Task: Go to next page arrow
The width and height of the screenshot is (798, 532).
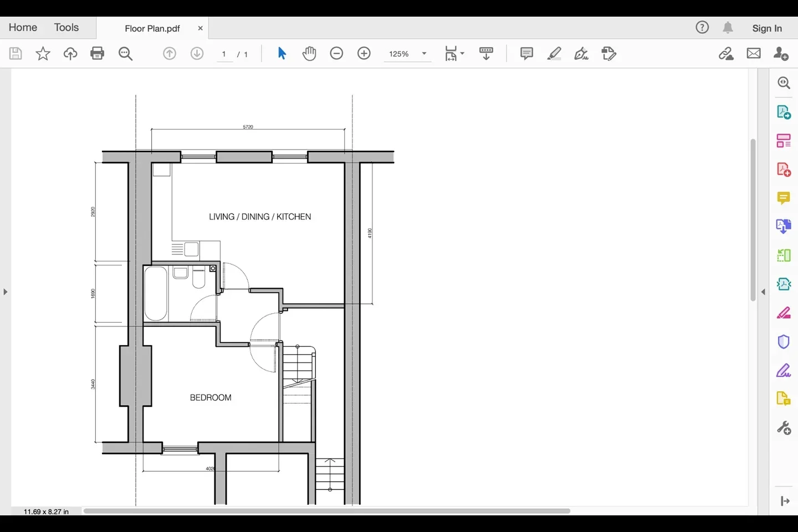Action: pyautogui.click(x=197, y=53)
